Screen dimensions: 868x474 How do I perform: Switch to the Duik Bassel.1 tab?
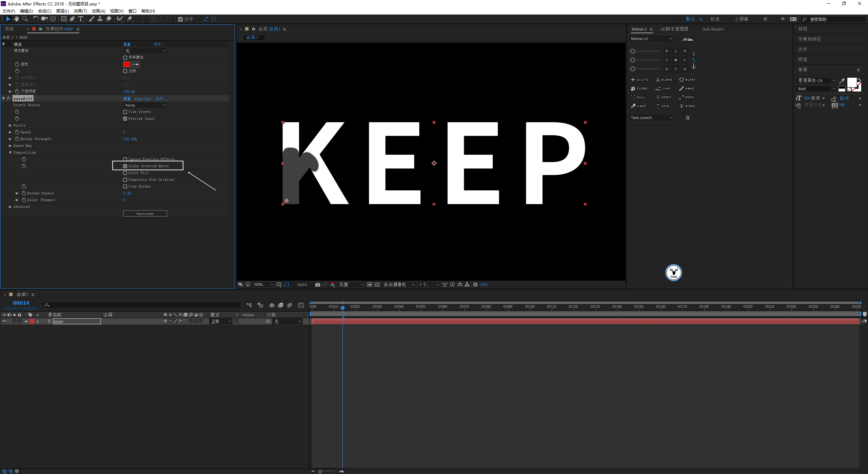point(713,29)
